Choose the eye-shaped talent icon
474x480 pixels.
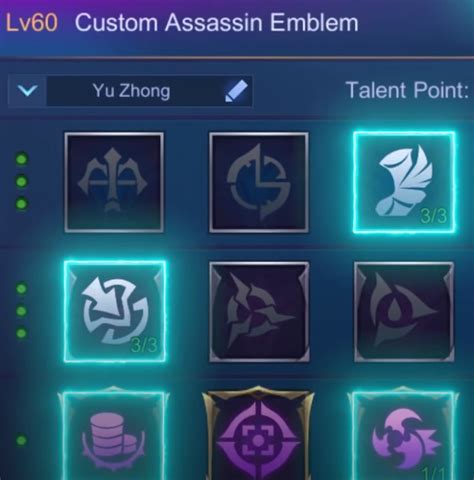click(404, 312)
